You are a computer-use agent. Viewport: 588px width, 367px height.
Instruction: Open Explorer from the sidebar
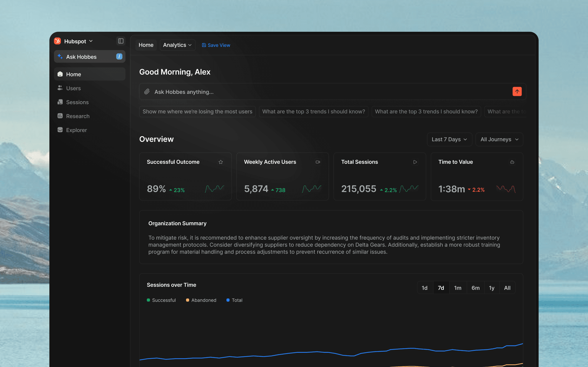[76, 130]
